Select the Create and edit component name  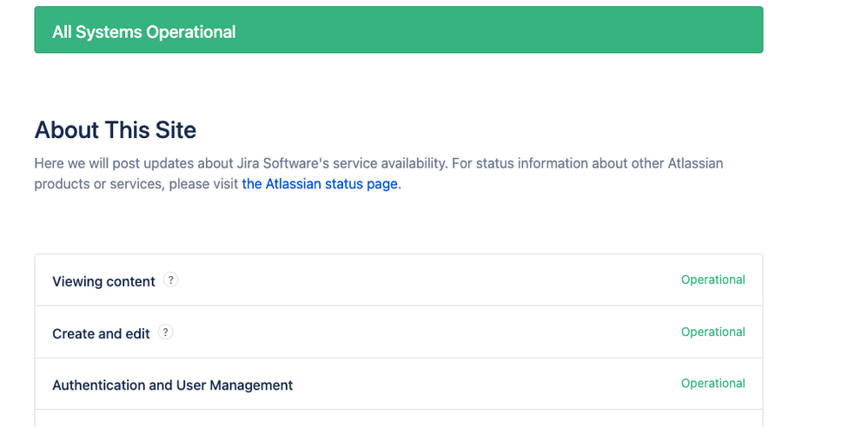pos(101,333)
